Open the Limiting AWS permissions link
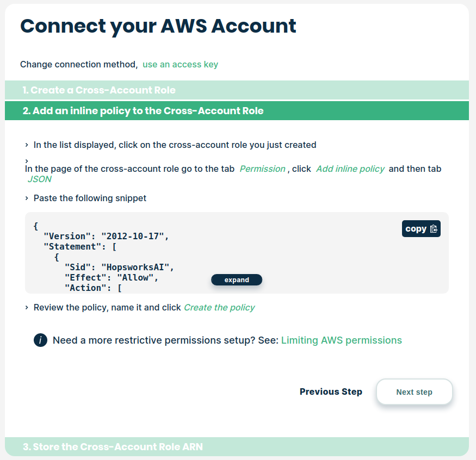476x460 pixels. (x=341, y=340)
